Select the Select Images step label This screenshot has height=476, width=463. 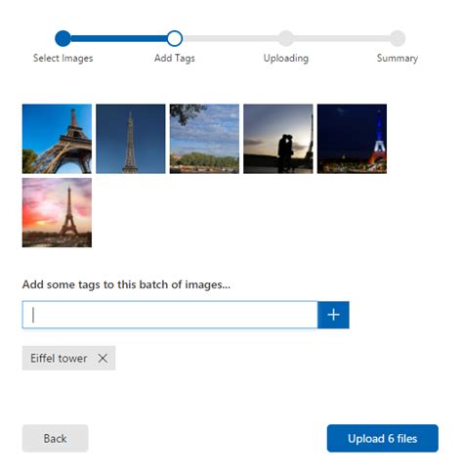pyautogui.click(x=63, y=59)
